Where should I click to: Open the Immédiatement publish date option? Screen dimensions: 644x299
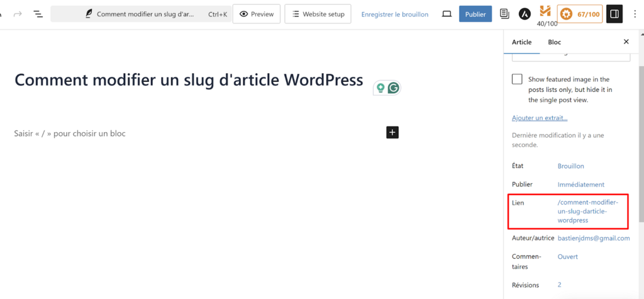pos(580,184)
